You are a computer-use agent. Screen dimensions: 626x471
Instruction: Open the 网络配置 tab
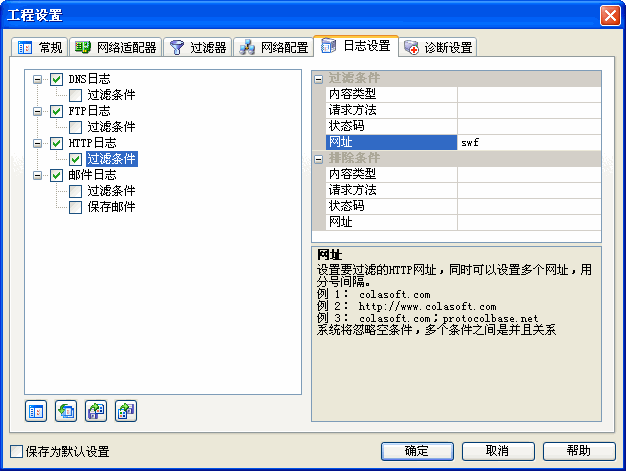click(274, 47)
